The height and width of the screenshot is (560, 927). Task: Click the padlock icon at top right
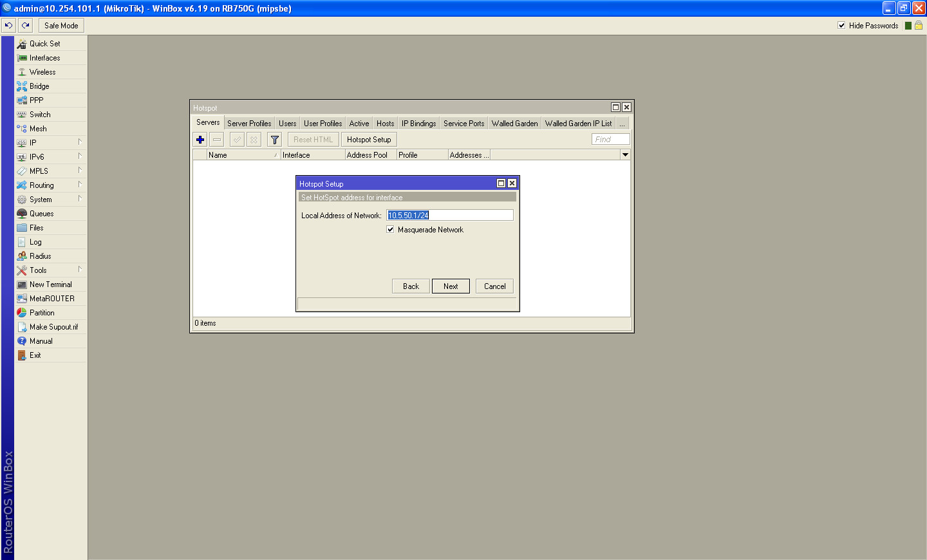tap(919, 26)
